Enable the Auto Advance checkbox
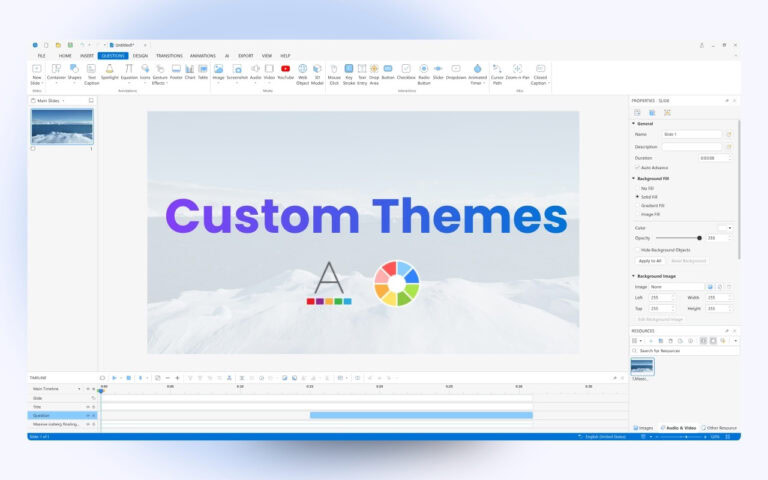The height and width of the screenshot is (480, 768). 638,168
